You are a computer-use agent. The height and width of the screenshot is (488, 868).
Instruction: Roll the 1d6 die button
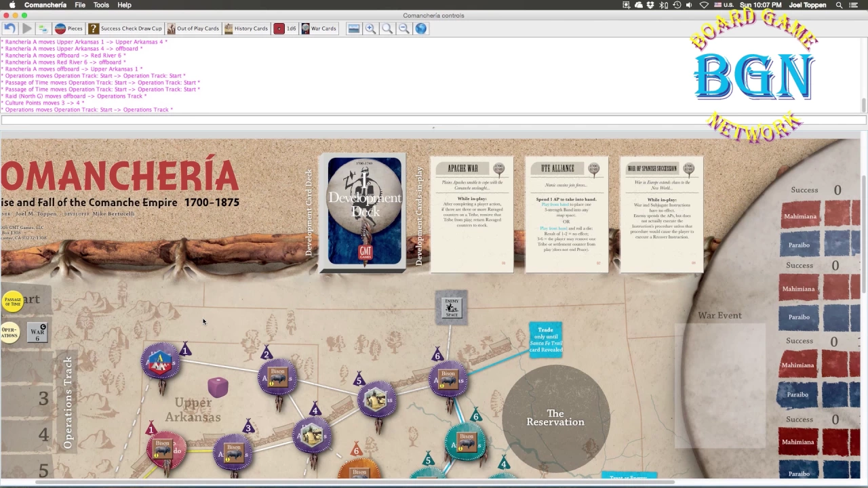point(285,28)
